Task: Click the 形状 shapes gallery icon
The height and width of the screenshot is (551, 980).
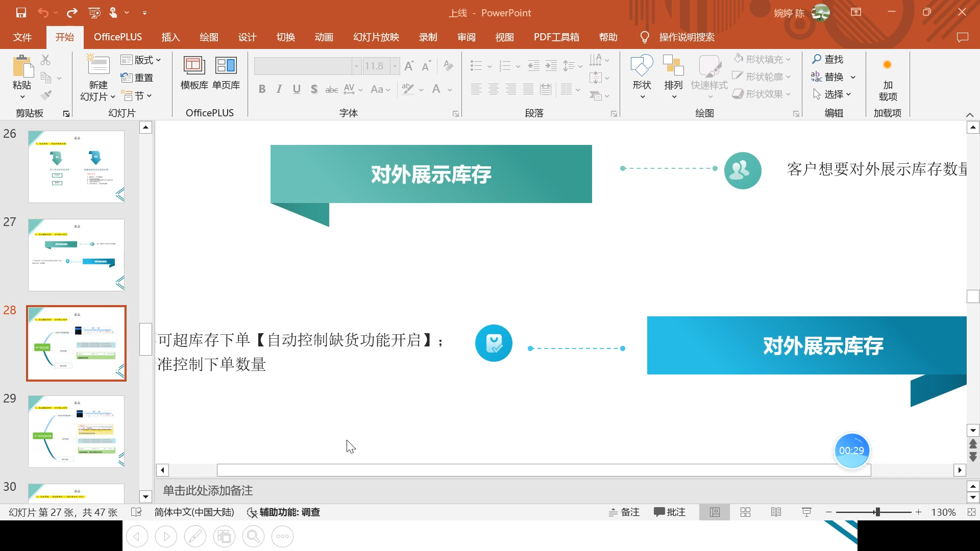Action: [642, 66]
